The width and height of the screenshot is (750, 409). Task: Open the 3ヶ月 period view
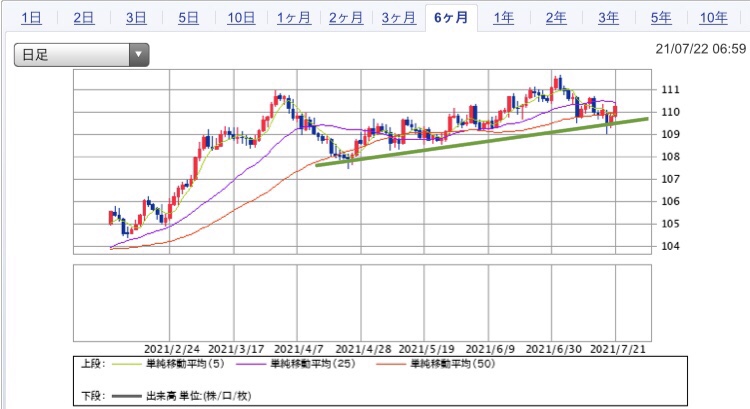(x=398, y=18)
